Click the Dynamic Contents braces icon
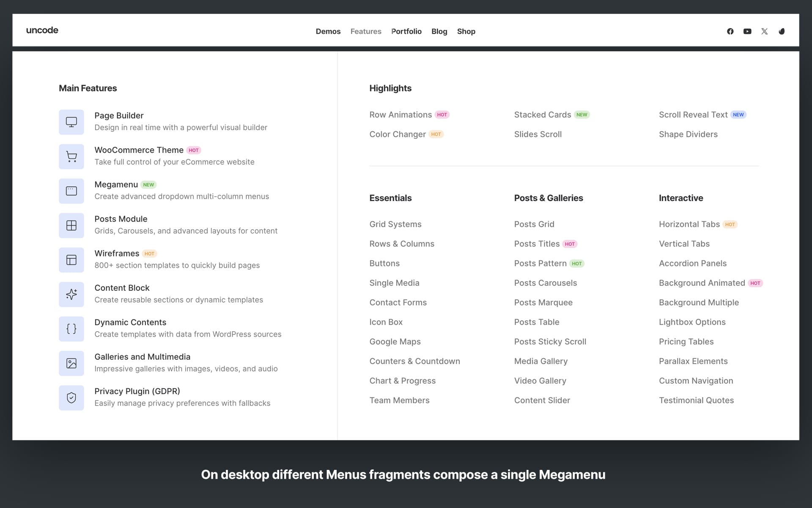812x508 pixels. tap(71, 329)
